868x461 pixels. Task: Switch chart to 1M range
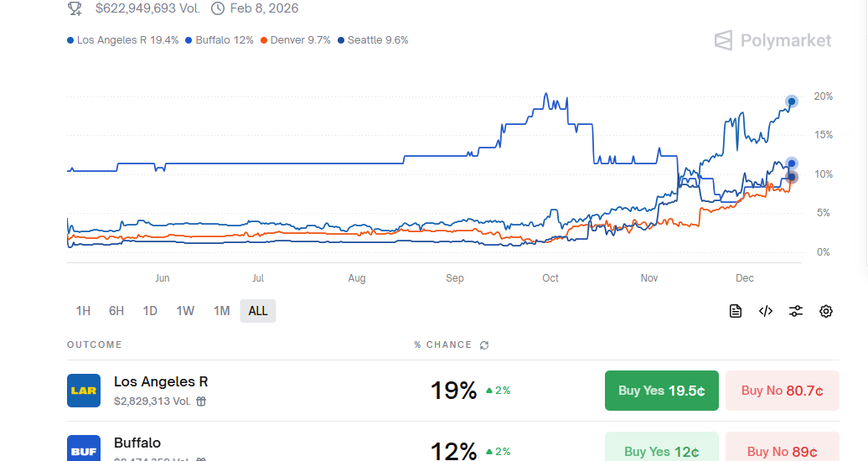point(221,311)
